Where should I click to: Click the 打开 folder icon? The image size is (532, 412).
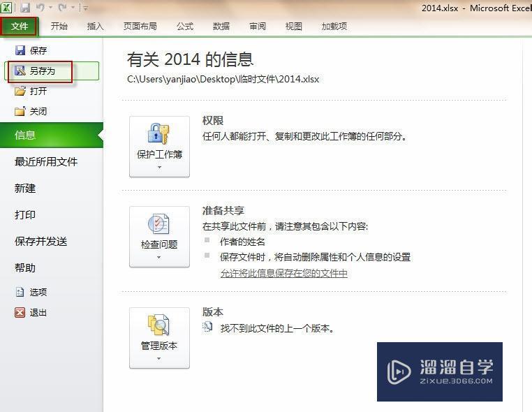20,91
